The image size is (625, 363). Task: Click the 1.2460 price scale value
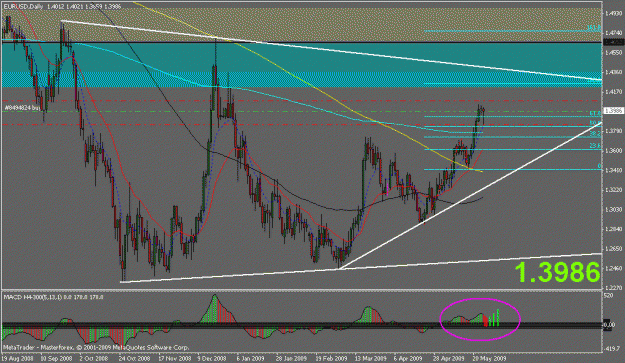[x=614, y=269]
